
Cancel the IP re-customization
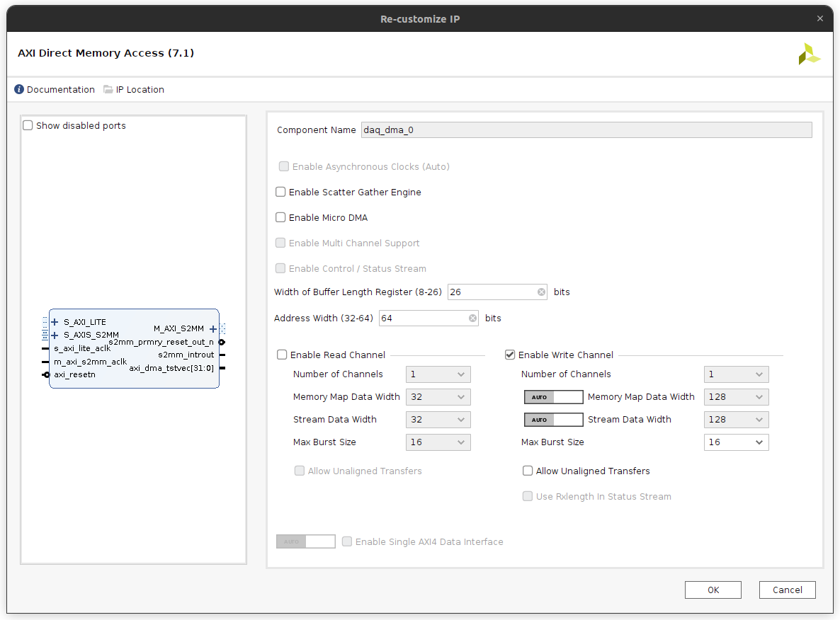coord(787,590)
